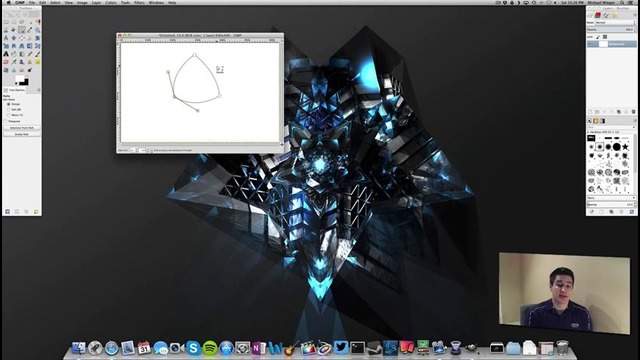Image resolution: width=640 pixels, height=360 pixels.
Task: Select the Paintbrush tool
Action: (38, 54)
